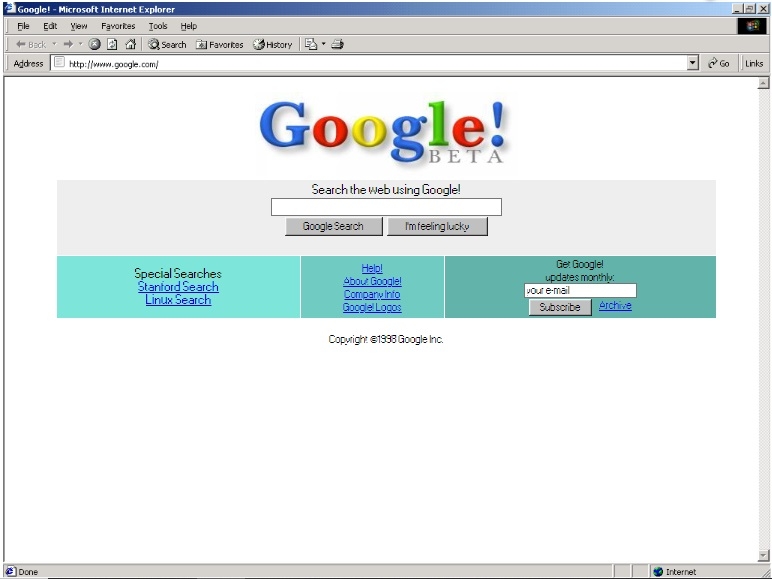Click the Go button beside address bar
This screenshot has width=772, height=579.
[719, 63]
